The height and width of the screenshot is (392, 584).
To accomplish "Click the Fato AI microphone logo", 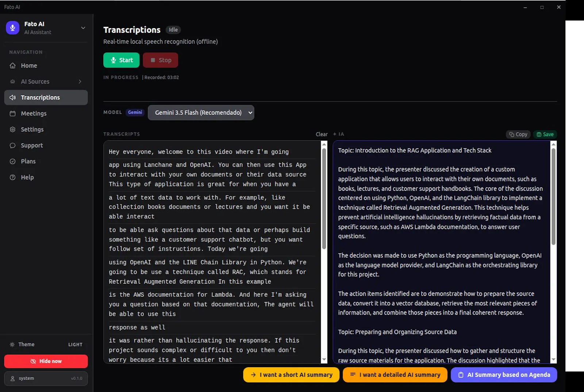I will (12, 28).
